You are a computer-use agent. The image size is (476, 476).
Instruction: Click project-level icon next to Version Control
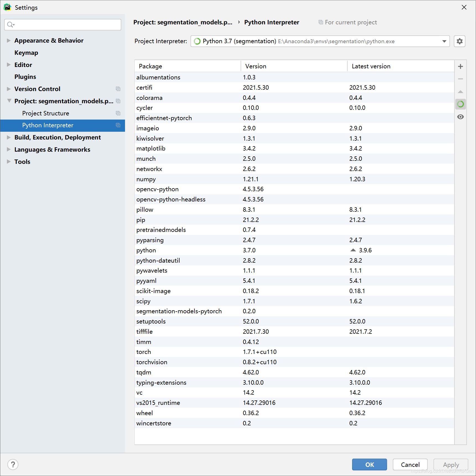pyautogui.click(x=118, y=89)
